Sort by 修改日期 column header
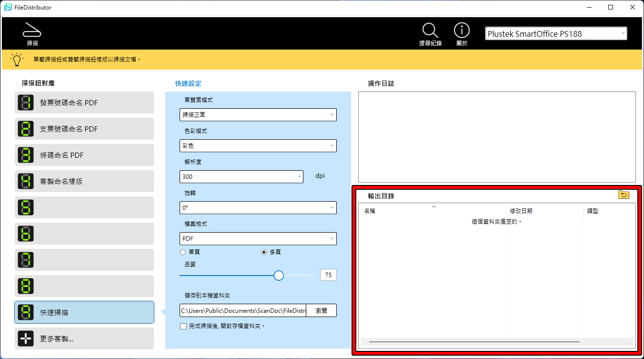 pos(545,211)
